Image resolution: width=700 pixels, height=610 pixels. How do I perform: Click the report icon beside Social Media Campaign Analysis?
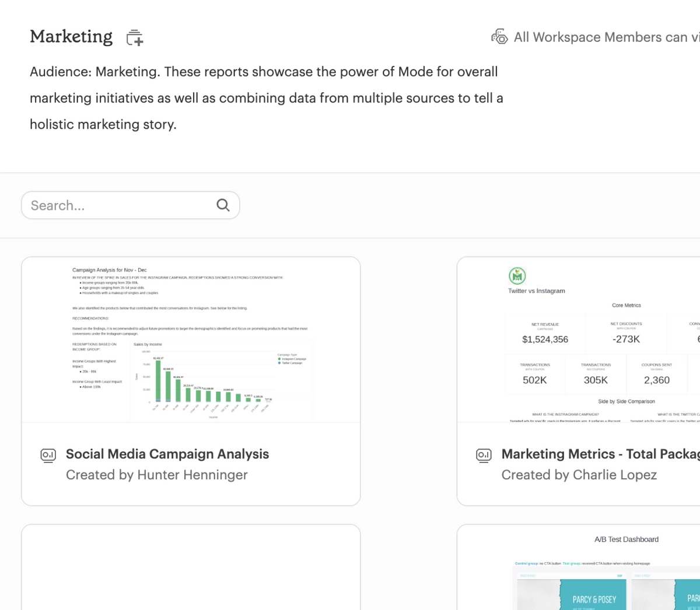(48, 455)
